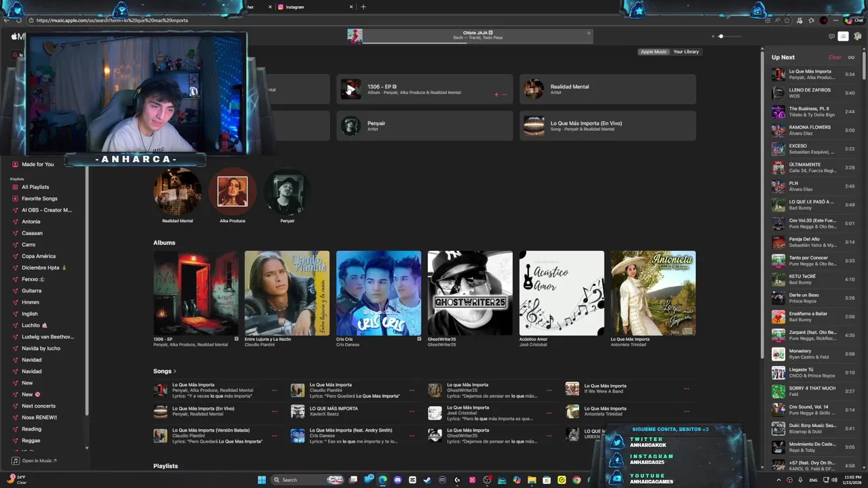Switch to the Apple Music search scope
This screenshot has height=488, width=868.
(x=654, y=52)
